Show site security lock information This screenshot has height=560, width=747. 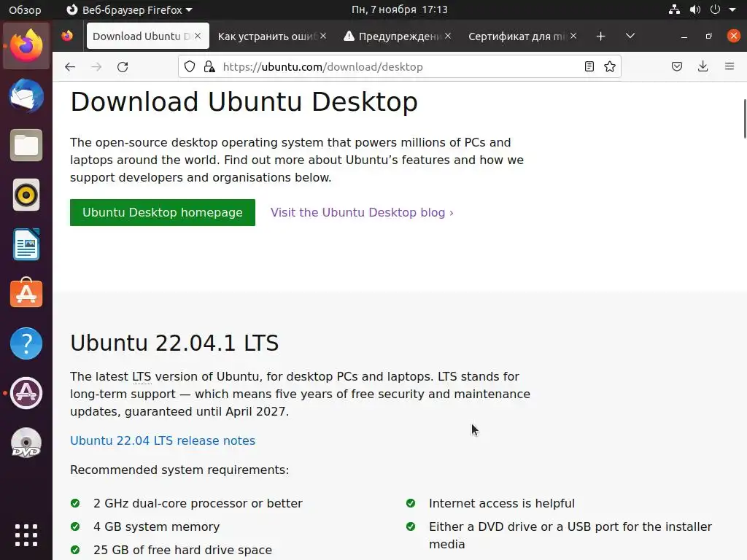(209, 67)
